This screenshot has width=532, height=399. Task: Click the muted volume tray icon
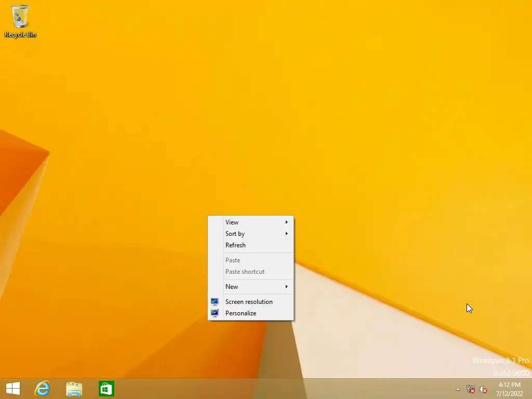click(483, 389)
